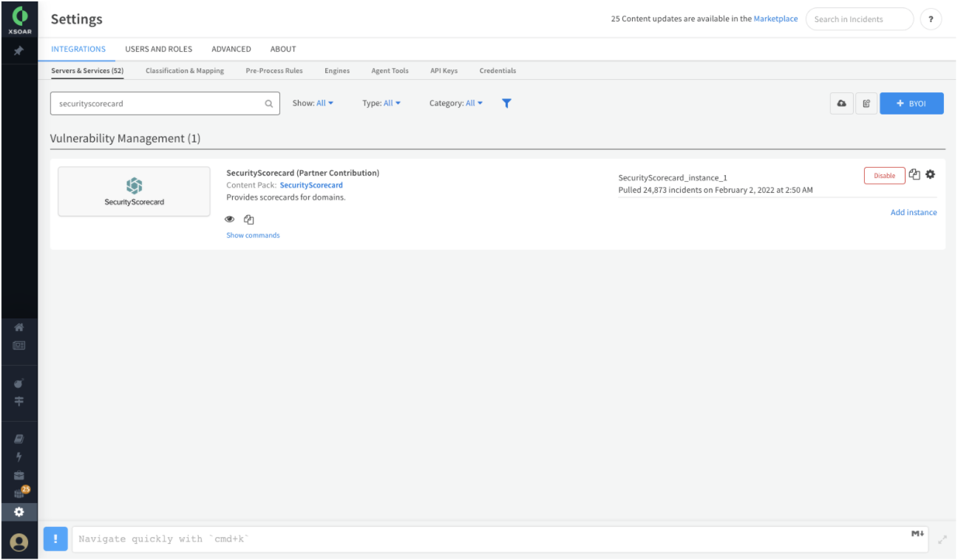Click the document icon next to the cloud upload
Viewport: 958px width, 560px height.
coord(866,103)
